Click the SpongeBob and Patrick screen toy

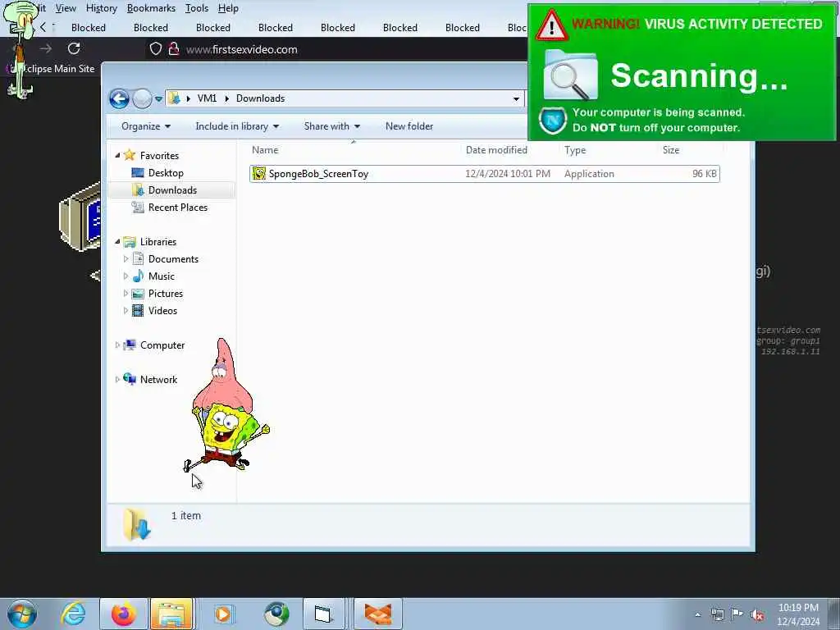(x=226, y=405)
